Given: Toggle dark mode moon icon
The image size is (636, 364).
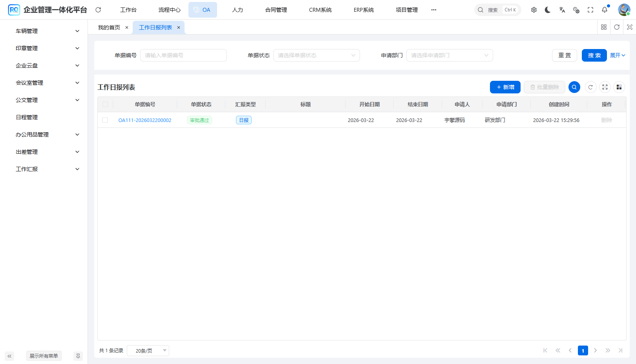Looking at the screenshot, I should [548, 10].
